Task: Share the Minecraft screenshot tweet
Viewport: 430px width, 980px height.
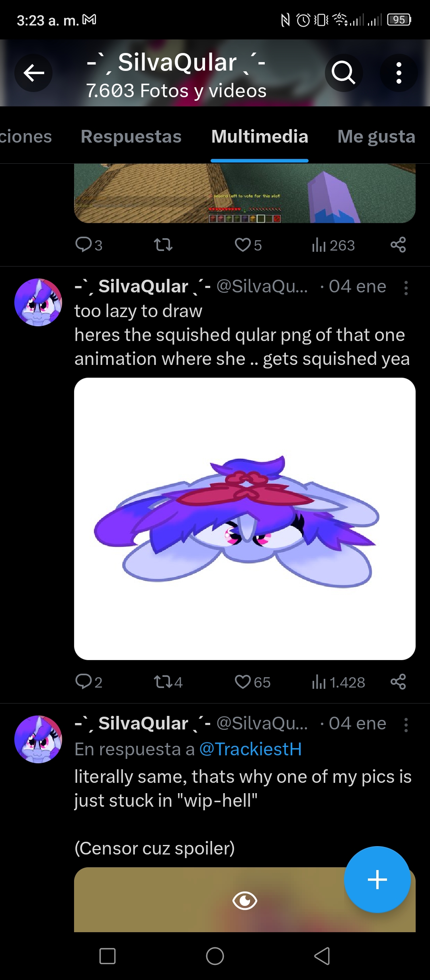Action: click(x=398, y=245)
